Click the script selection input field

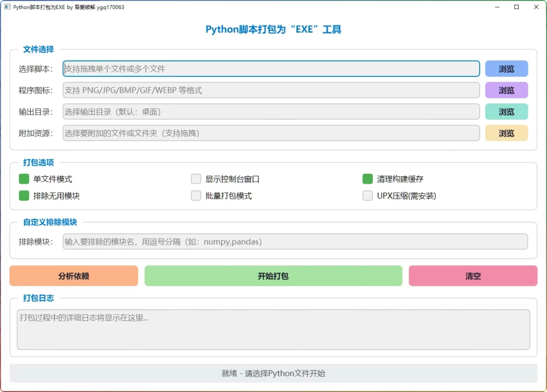point(270,68)
